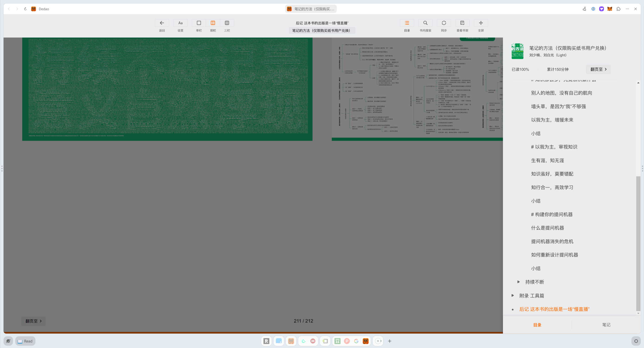The image size is (644, 348).
Task: Open 查看书架 bookshelf icon
Action: [x=462, y=23]
